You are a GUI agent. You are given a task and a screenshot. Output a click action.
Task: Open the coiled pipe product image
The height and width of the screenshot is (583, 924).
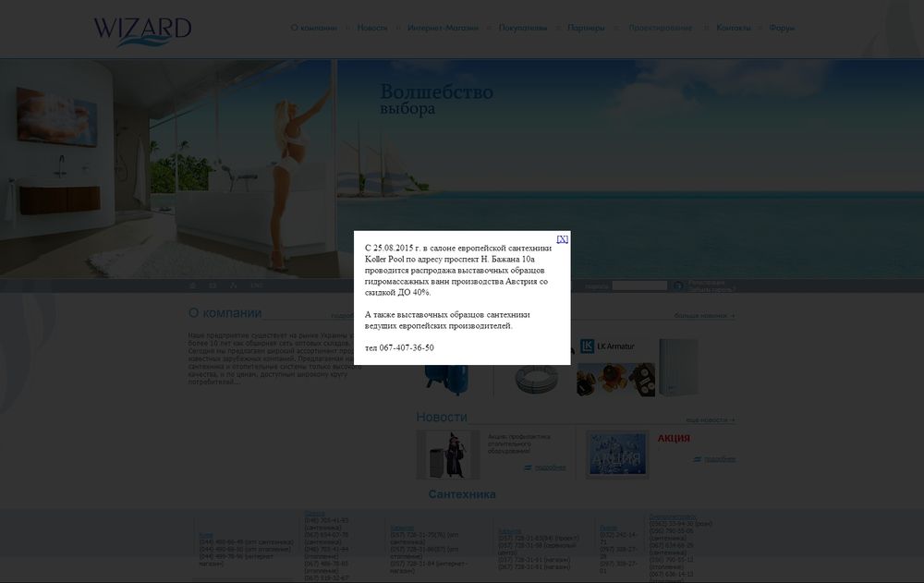point(536,379)
